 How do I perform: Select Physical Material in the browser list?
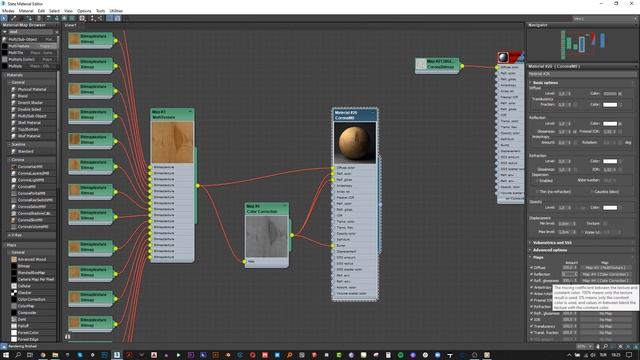coord(32,89)
